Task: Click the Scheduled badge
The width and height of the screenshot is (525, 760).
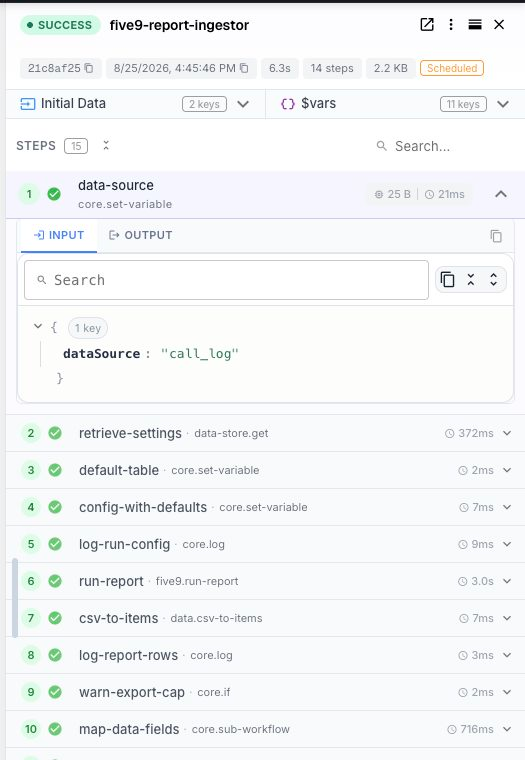Action: pos(452,68)
